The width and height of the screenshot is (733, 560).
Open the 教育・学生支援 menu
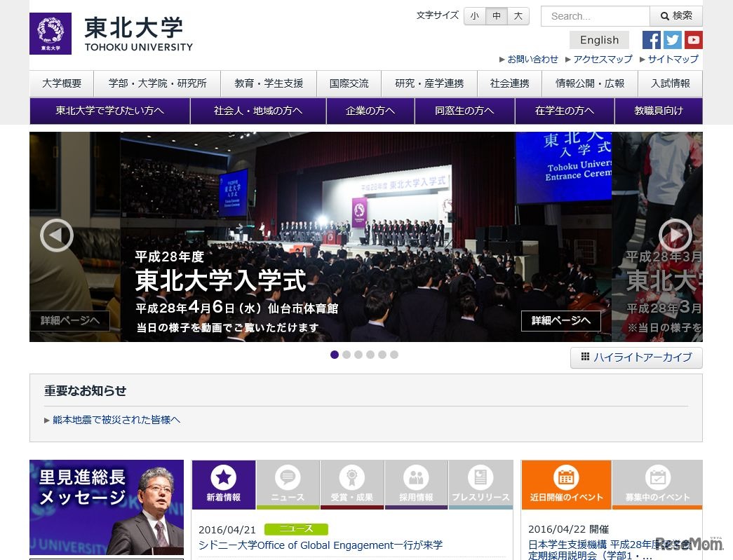coord(269,83)
